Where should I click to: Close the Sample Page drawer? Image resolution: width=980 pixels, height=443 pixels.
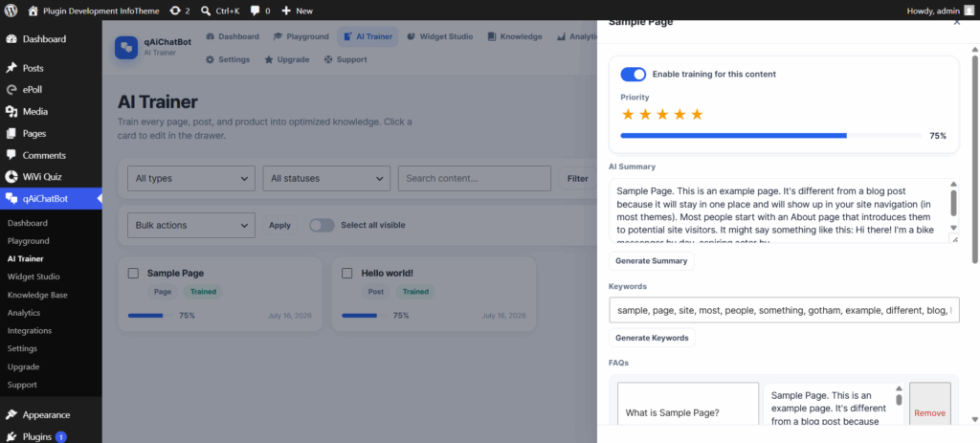[957, 23]
